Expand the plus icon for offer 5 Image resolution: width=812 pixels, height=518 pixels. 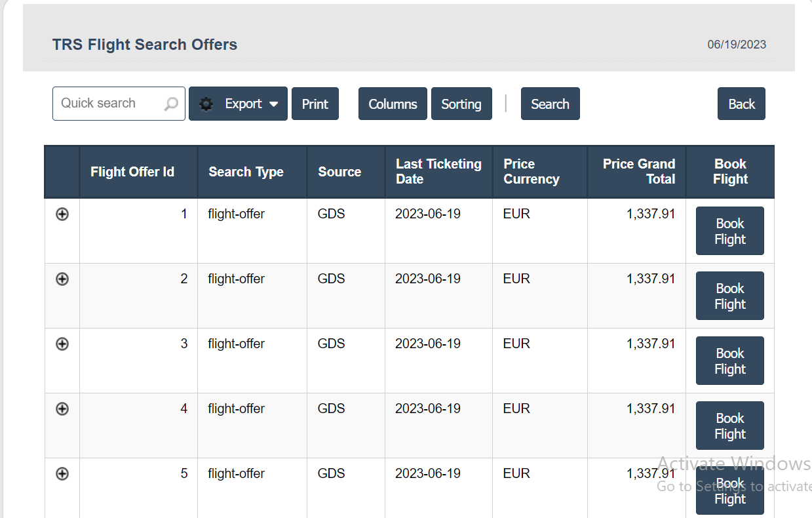[x=62, y=473]
